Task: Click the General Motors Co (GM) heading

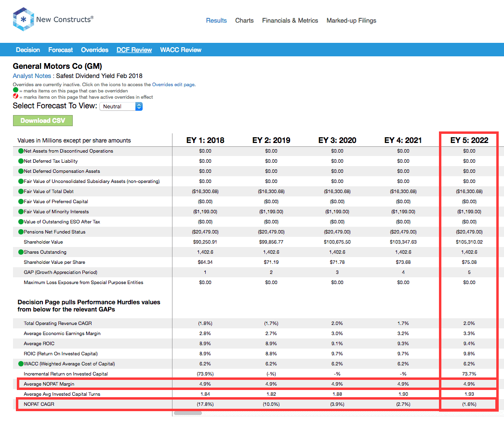Action: 57,66
